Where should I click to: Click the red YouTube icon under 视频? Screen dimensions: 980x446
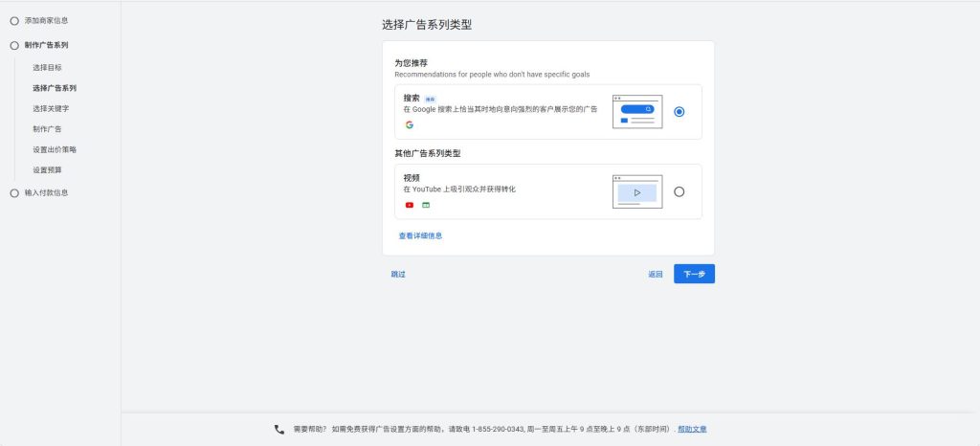coord(410,205)
